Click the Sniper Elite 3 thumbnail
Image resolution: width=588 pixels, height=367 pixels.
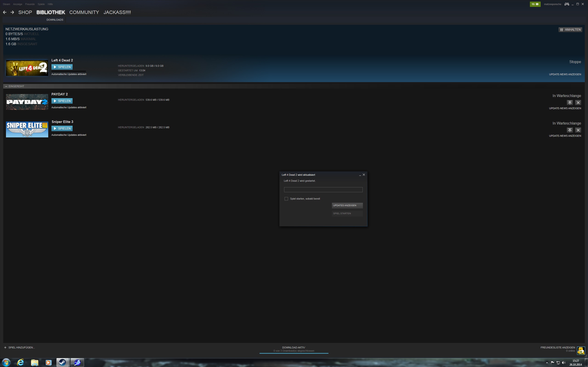pos(27,129)
